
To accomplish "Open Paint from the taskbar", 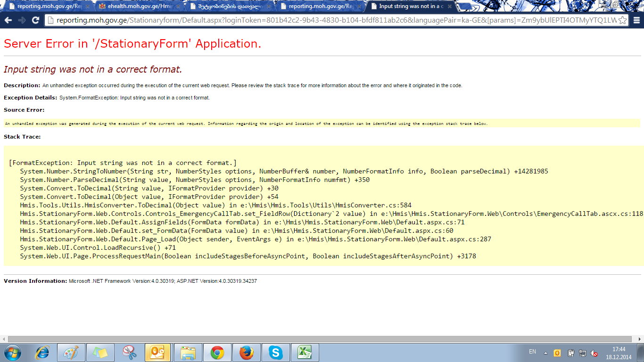I will click(x=71, y=353).
